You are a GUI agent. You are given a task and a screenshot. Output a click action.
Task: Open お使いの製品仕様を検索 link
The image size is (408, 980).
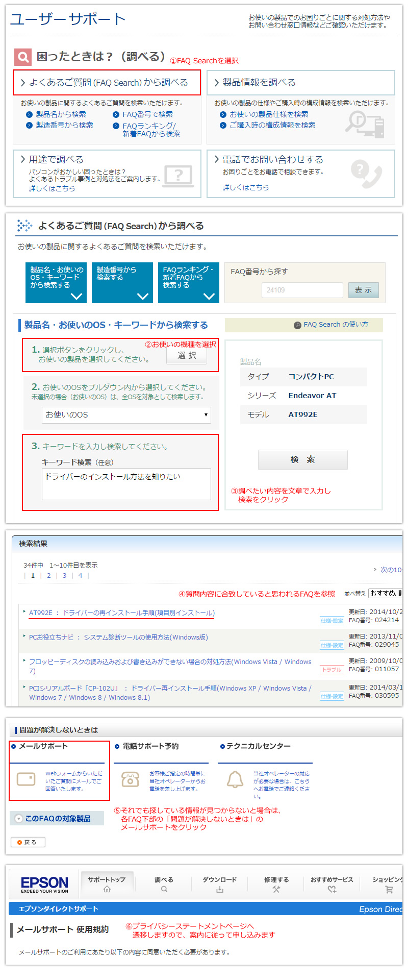[x=269, y=114]
